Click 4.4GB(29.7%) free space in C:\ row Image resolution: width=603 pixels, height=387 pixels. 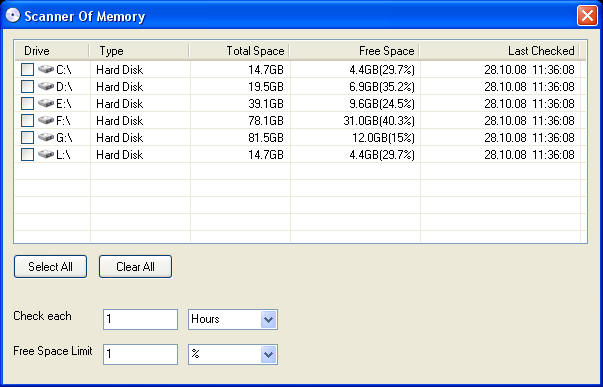(x=382, y=70)
